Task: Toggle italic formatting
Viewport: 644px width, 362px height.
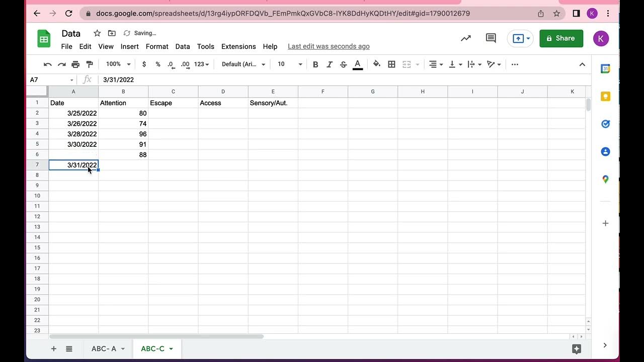Action: [x=330, y=64]
